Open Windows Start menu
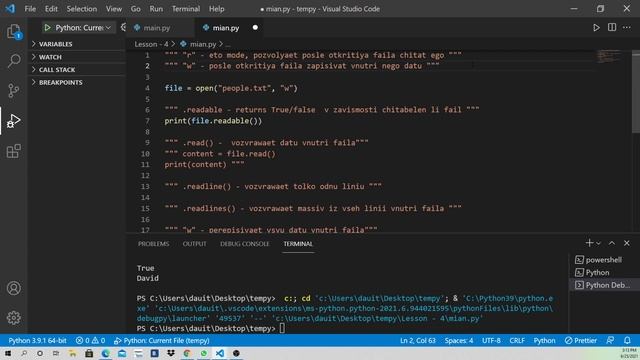Image resolution: width=640 pixels, height=360 pixels. click(x=7, y=353)
